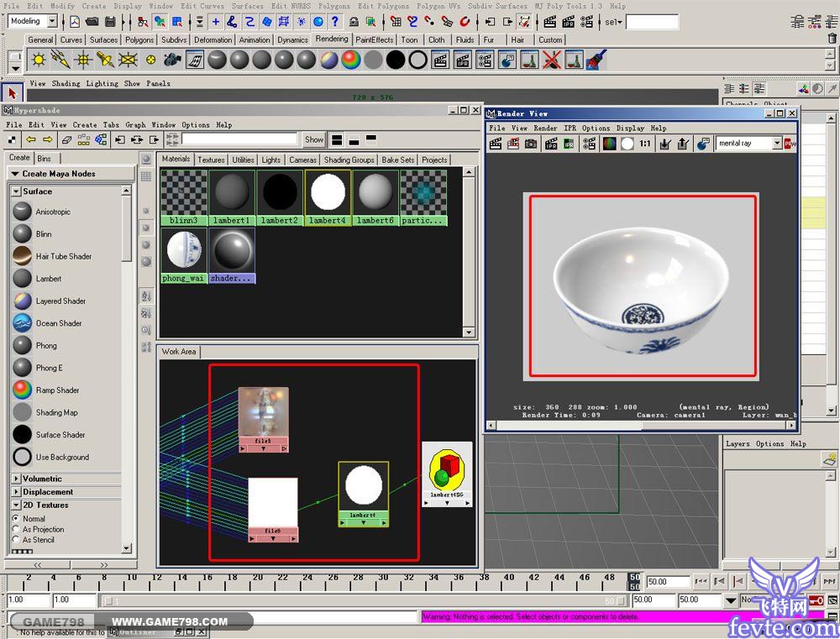Open the Graph menu in Hypershade

tap(135, 125)
